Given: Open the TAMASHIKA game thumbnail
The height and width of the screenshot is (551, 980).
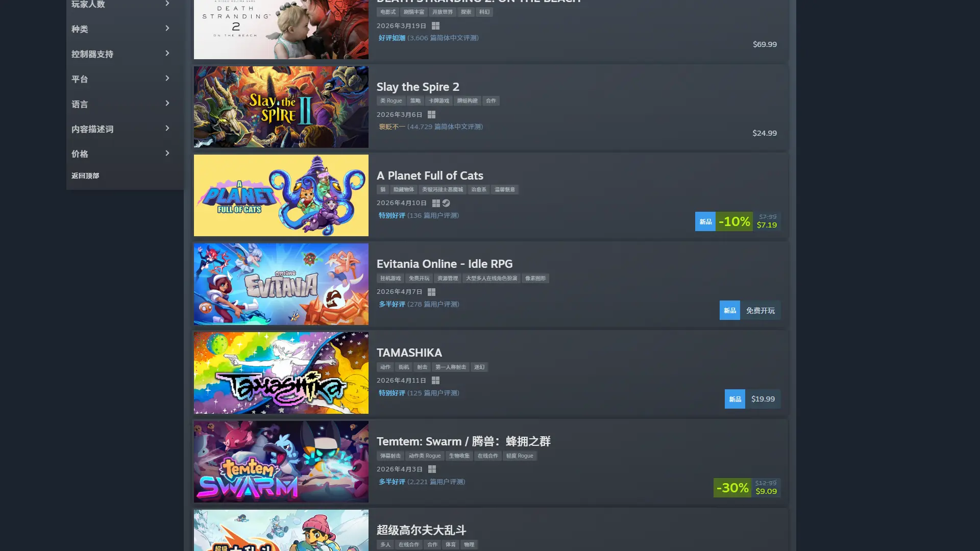Looking at the screenshot, I should [281, 373].
